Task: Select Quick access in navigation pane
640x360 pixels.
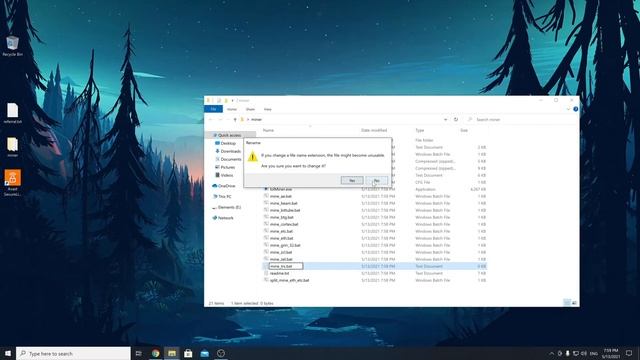Action: [229, 135]
